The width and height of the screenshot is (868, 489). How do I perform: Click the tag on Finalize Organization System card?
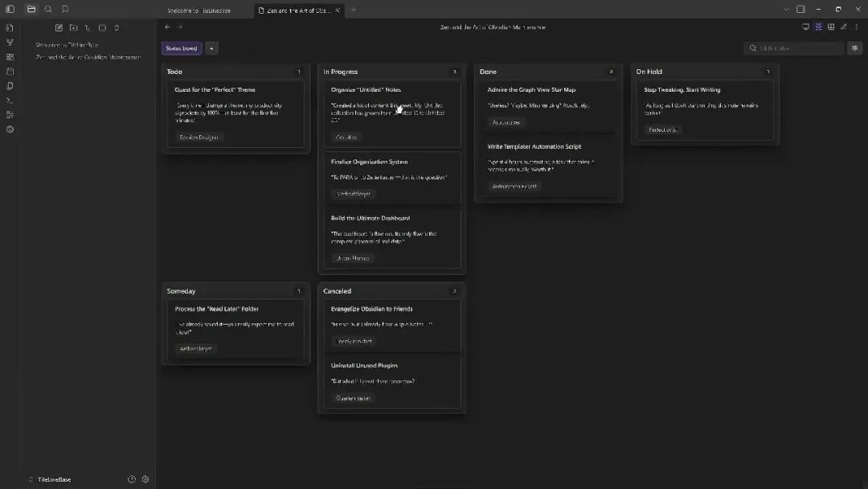pyautogui.click(x=353, y=194)
